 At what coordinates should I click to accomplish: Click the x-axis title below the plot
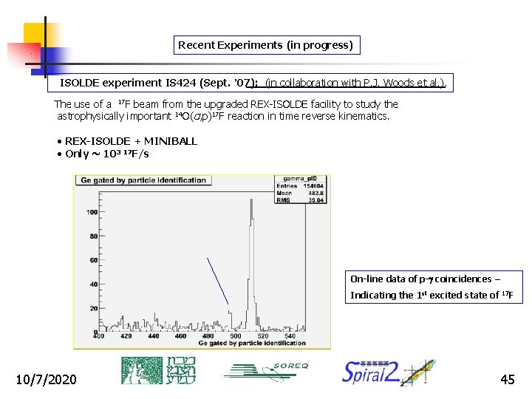[x=252, y=343]
